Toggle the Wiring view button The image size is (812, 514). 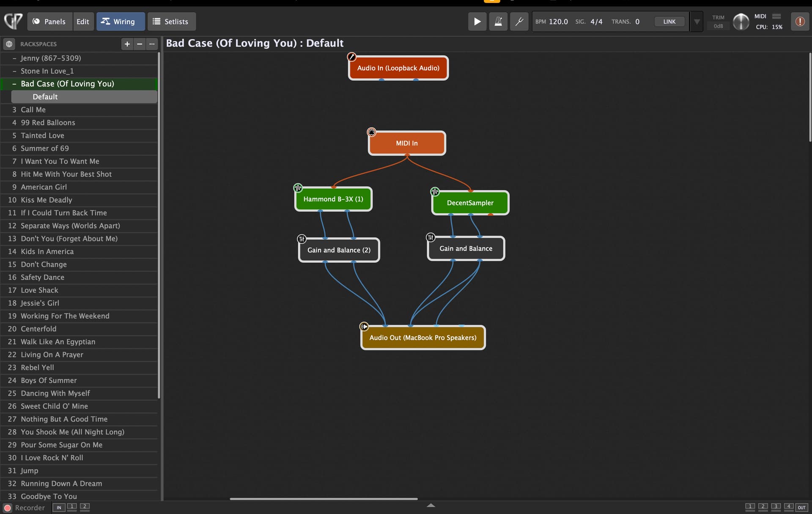click(x=120, y=22)
